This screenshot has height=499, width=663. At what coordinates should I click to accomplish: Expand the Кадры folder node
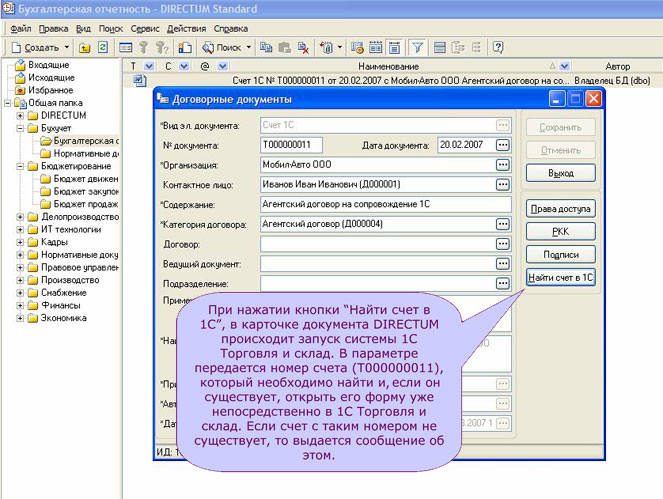tap(20, 242)
